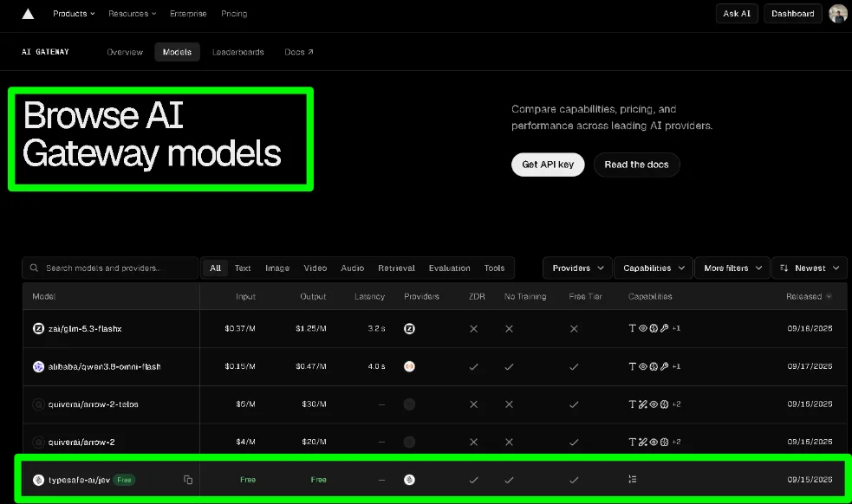
Task: Open the Products dropdown menu
Action: [74, 14]
